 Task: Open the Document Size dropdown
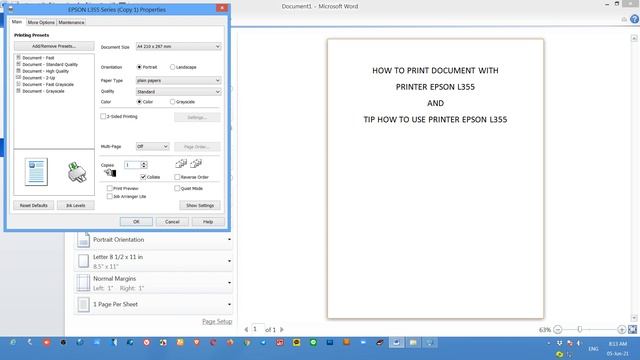(178, 47)
